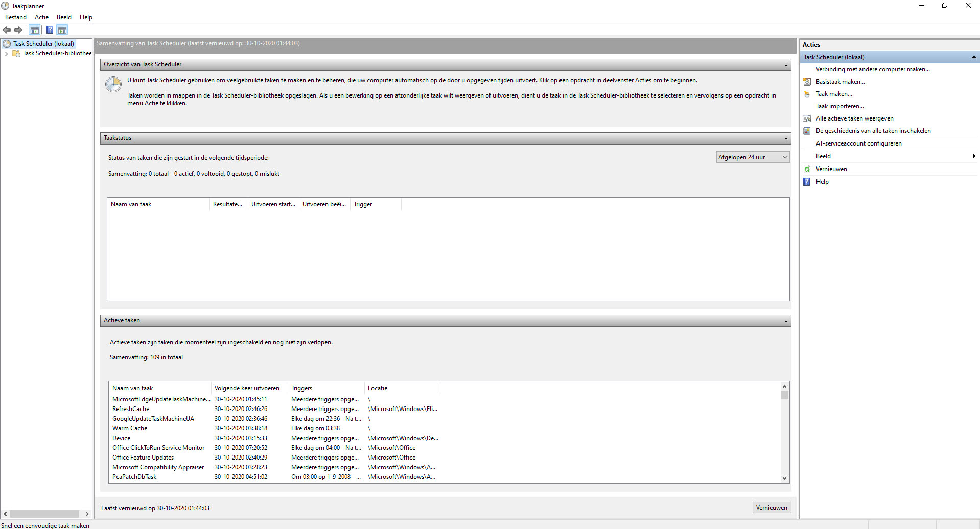Click scroll up arrow in active tasks list
This screenshot has width=980, height=529.
[x=784, y=387]
